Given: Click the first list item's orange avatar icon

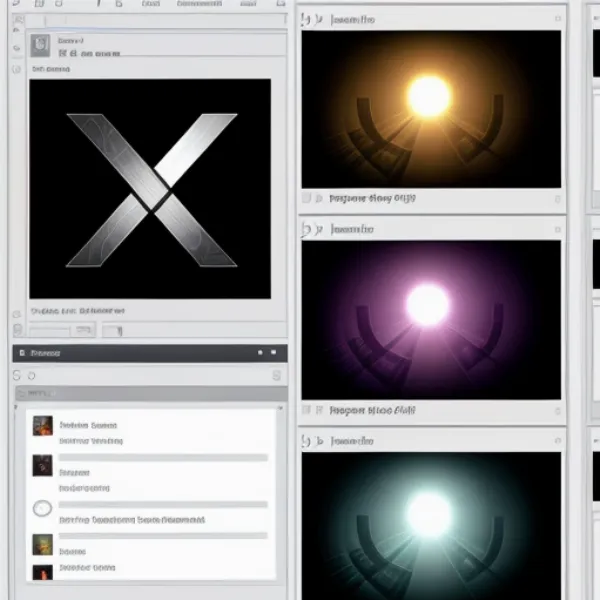Looking at the screenshot, I should 42,425.
